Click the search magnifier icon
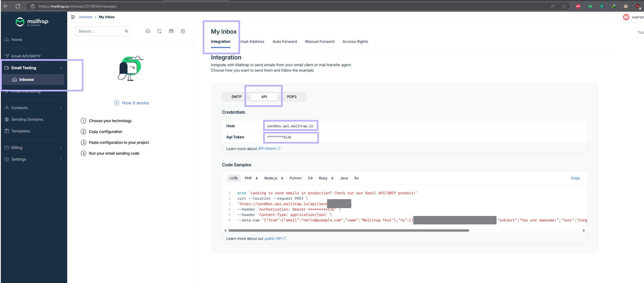Viewport: 644px width, 283px height. coord(126,31)
